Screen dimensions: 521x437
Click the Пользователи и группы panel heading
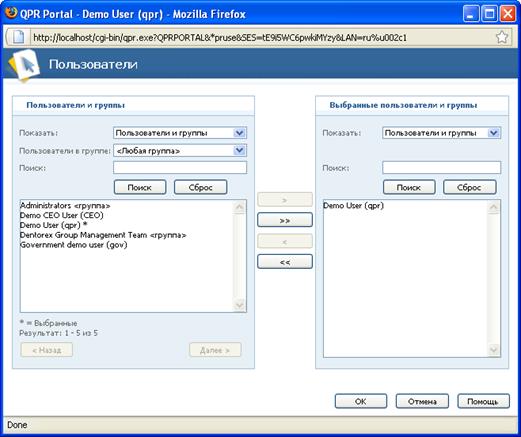(76, 105)
